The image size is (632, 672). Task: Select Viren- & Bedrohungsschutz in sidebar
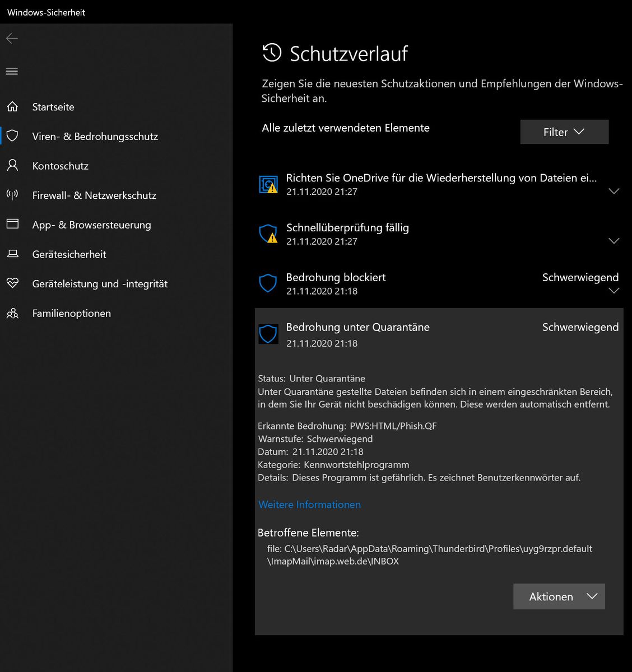(95, 136)
